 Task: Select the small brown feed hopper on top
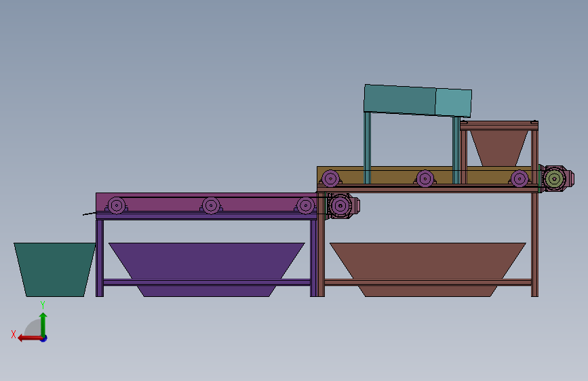(x=498, y=148)
